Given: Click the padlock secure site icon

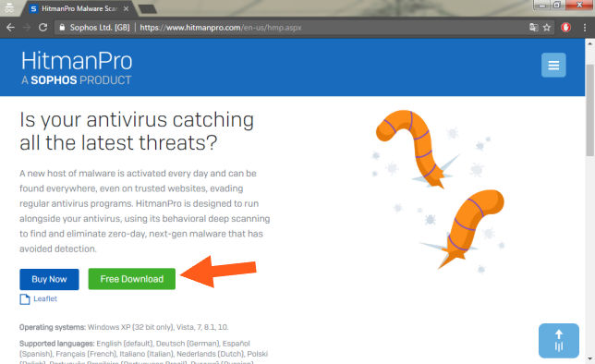Looking at the screenshot, I should (x=62, y=28).
